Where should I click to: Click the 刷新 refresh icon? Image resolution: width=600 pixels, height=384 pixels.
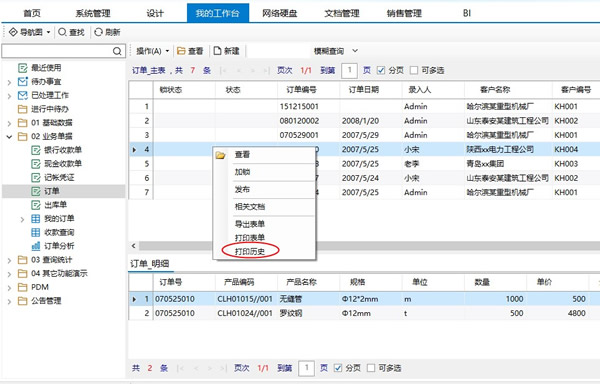[98, 32]
